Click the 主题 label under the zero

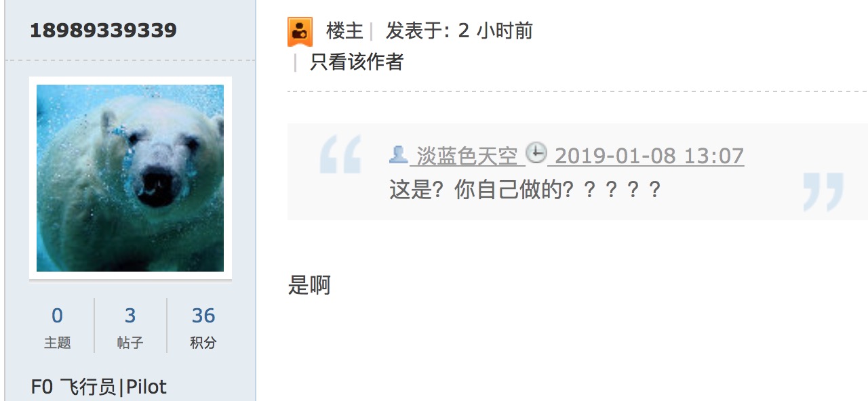(x=57, y=343)
